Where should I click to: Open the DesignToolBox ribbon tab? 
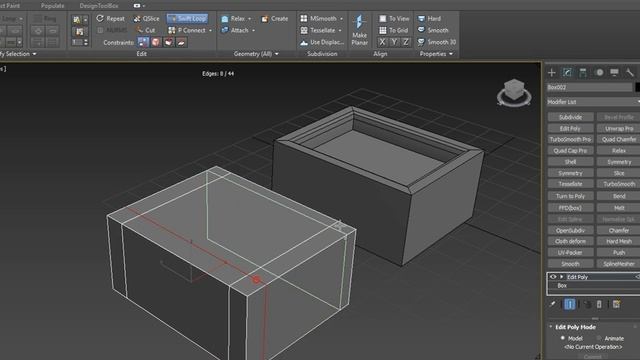pos(99,6)
